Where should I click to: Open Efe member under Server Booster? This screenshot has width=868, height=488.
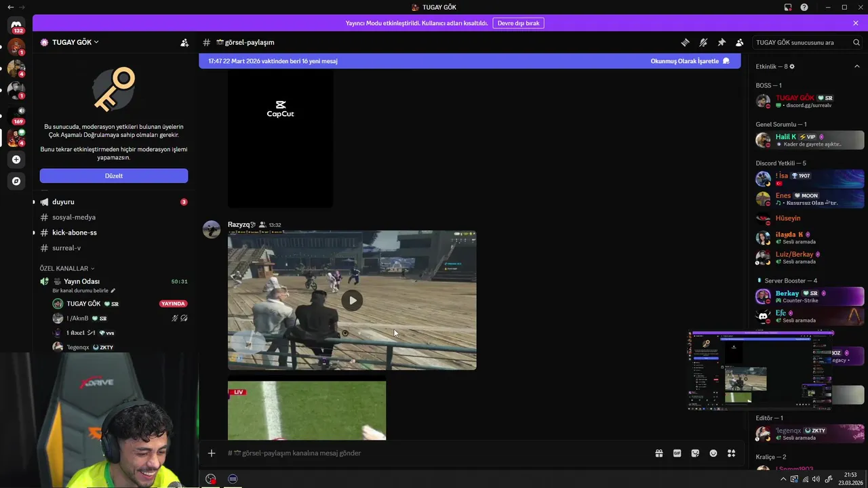coord(809,317)
